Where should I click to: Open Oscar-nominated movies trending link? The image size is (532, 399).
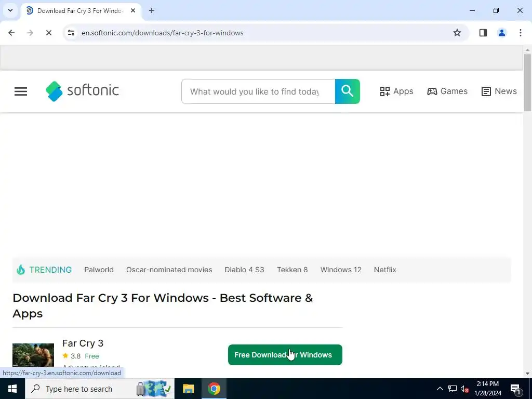click(x=169, y=270)
